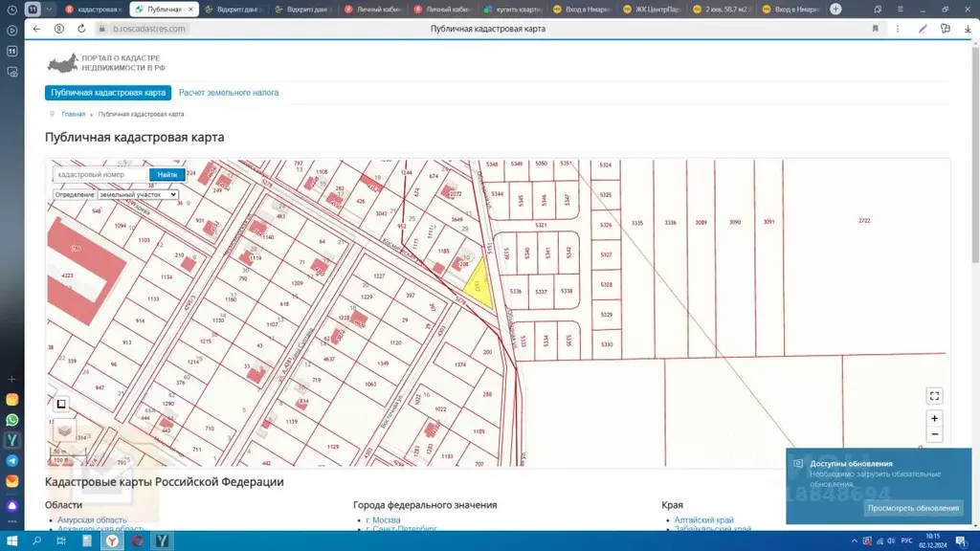Bookmark this page via address bar icon
The width and height of the screenshot is (980, 551).
tap(875, 29)
